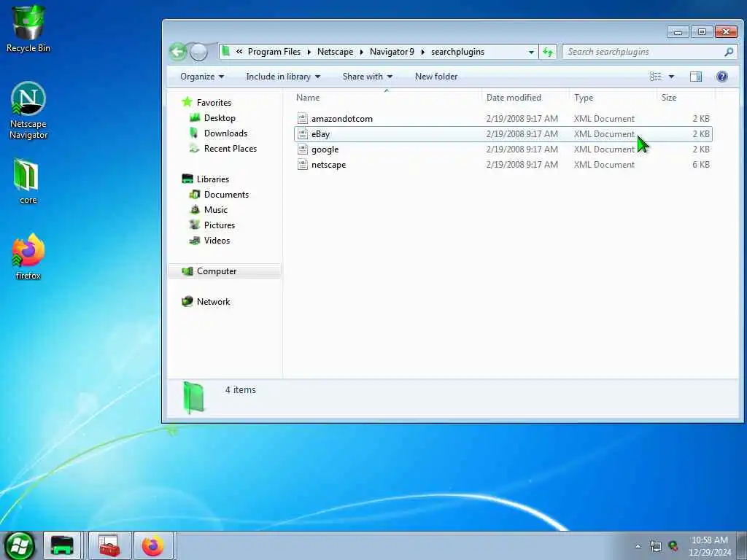Click the network tray icon

pos(656,546)
